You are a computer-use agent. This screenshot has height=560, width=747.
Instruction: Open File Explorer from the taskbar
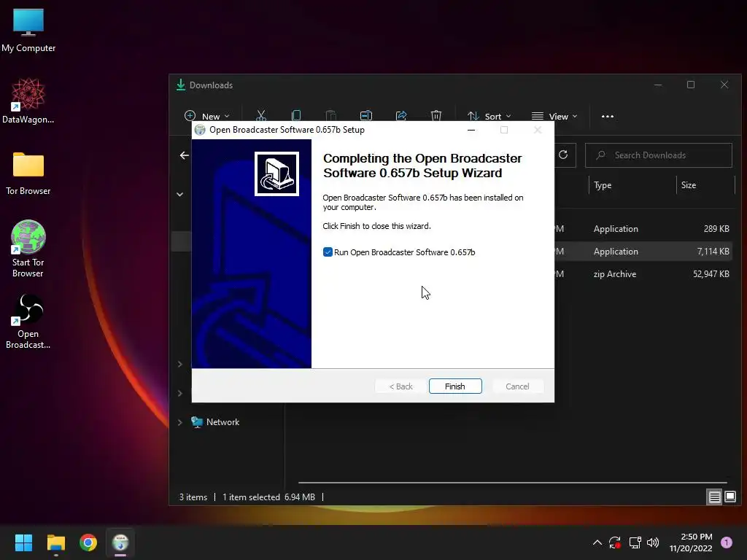click(x=56, y=542)
